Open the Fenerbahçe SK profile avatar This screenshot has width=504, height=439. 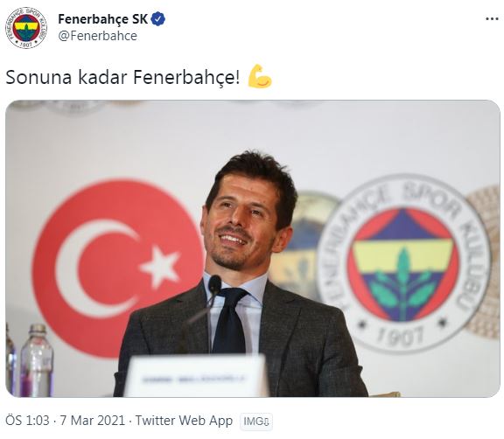click(x=26, y=28)
